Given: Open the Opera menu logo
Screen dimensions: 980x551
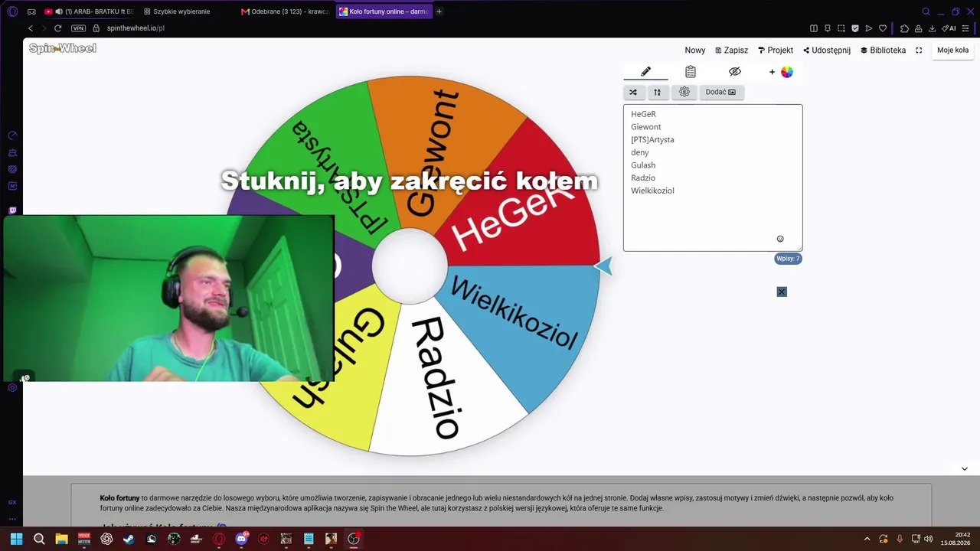Looking at the screenshot, I should tap(12, 11).
